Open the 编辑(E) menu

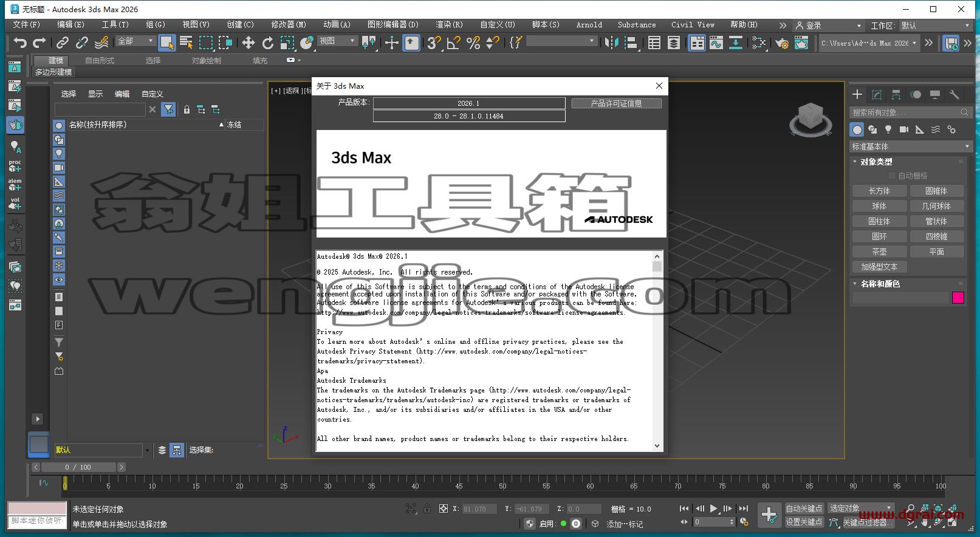coord(70,25)
